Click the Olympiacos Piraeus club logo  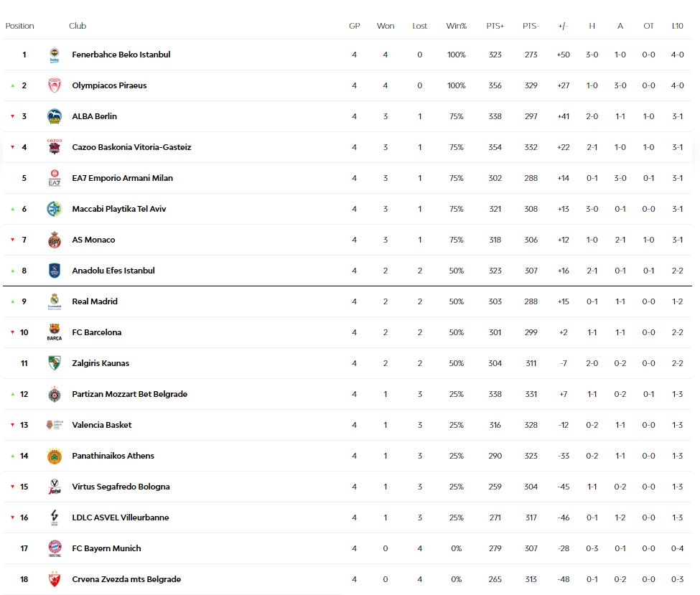coord(55,85)
